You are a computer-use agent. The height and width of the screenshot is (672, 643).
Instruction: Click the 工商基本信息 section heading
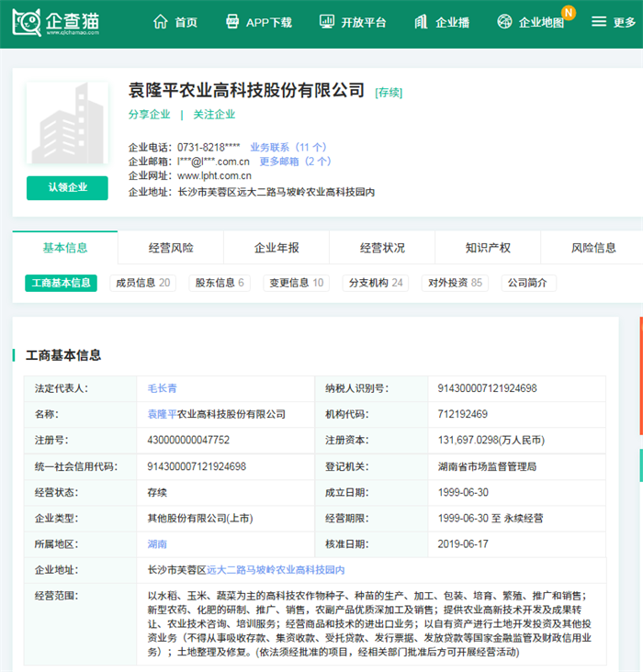click(x=63, y=355)
